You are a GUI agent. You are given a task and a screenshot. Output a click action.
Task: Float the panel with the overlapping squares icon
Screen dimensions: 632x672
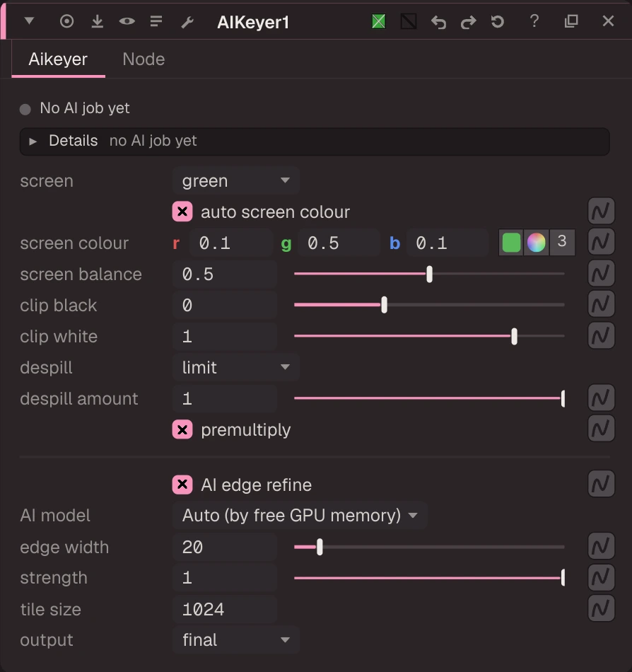click(571, 21)
